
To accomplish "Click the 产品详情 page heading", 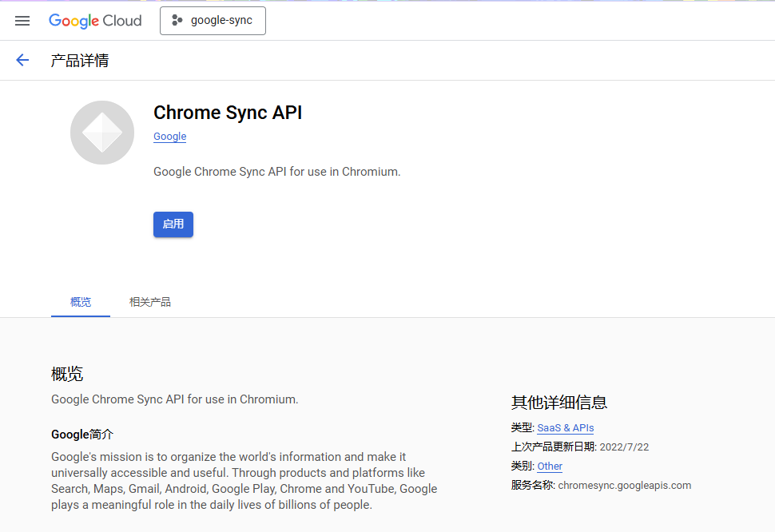I will 80,60.
